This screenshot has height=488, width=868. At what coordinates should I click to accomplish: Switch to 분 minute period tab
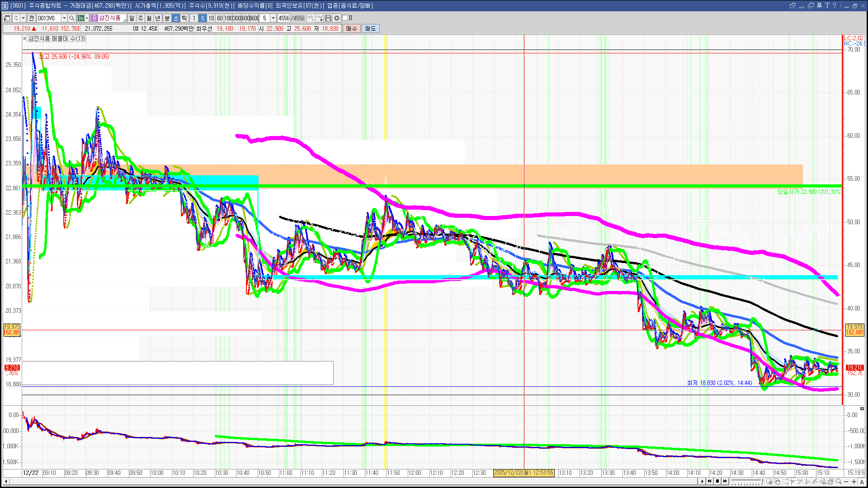167,18
